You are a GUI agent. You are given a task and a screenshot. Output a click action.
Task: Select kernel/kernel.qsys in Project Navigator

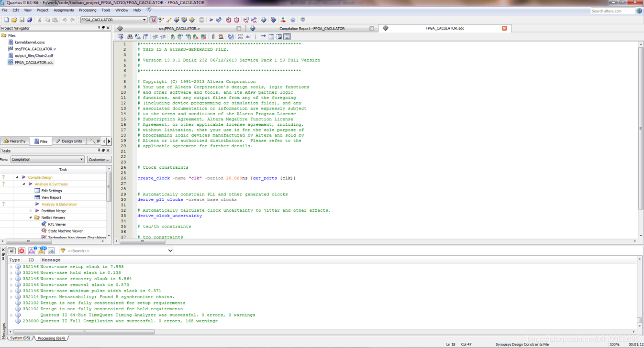click(29, 42)
